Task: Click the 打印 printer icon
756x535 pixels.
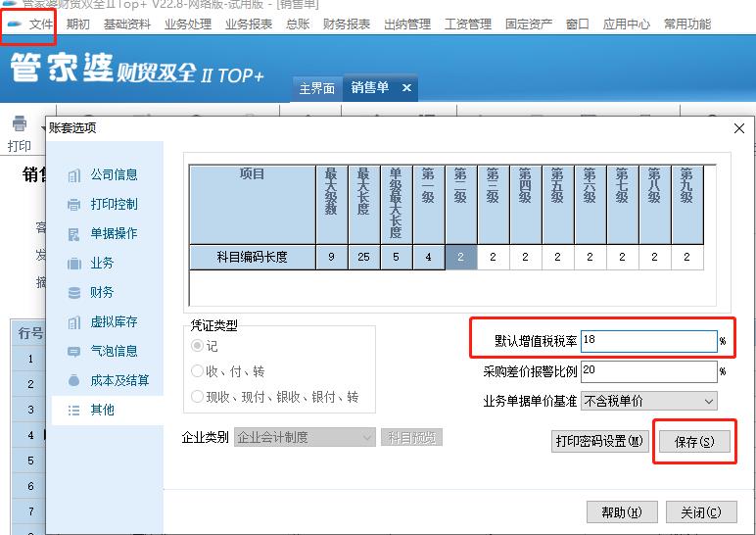Action: [20, 124]
